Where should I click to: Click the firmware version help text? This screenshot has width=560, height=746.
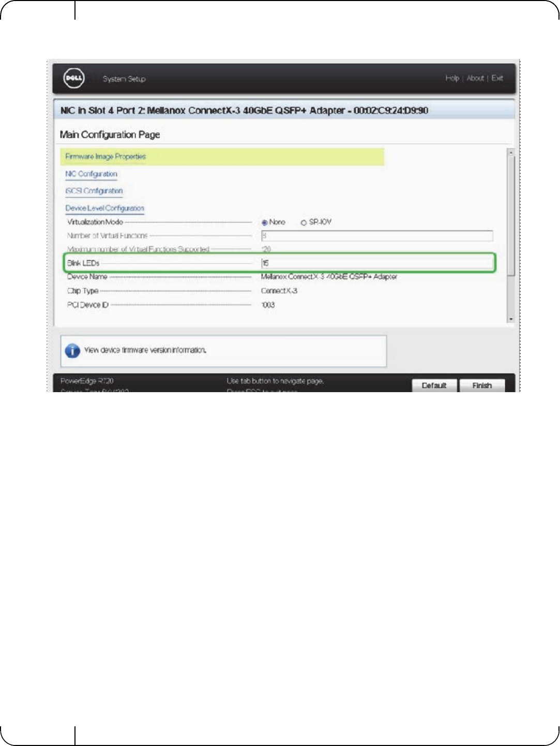145,350
